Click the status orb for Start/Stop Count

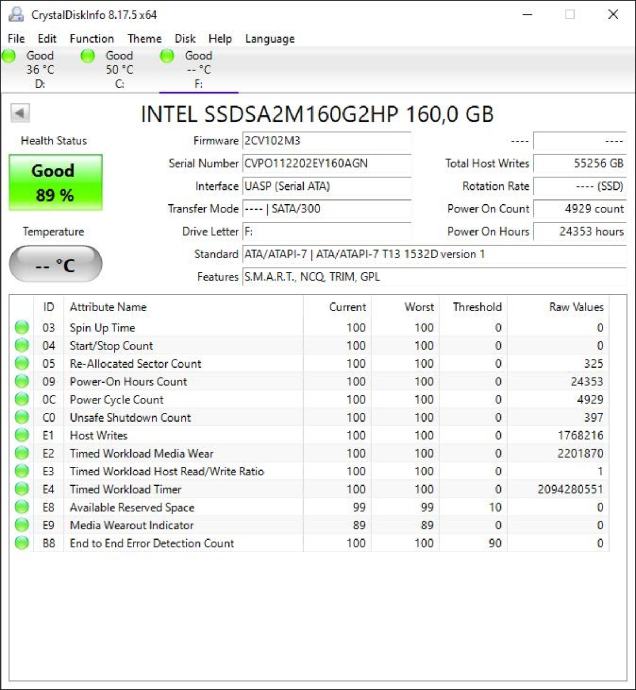[22, 345]
